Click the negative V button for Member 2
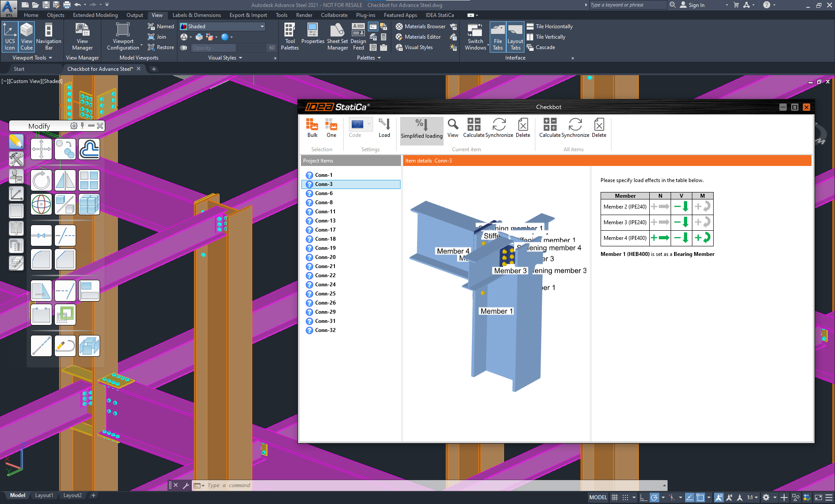 [x=679, y=206]
